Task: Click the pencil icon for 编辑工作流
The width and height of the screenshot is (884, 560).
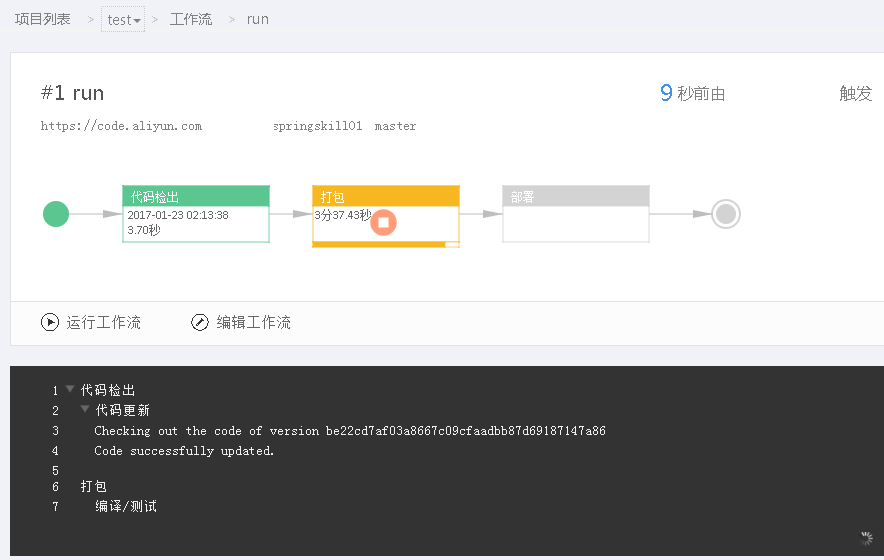Action: coord(200,322)
